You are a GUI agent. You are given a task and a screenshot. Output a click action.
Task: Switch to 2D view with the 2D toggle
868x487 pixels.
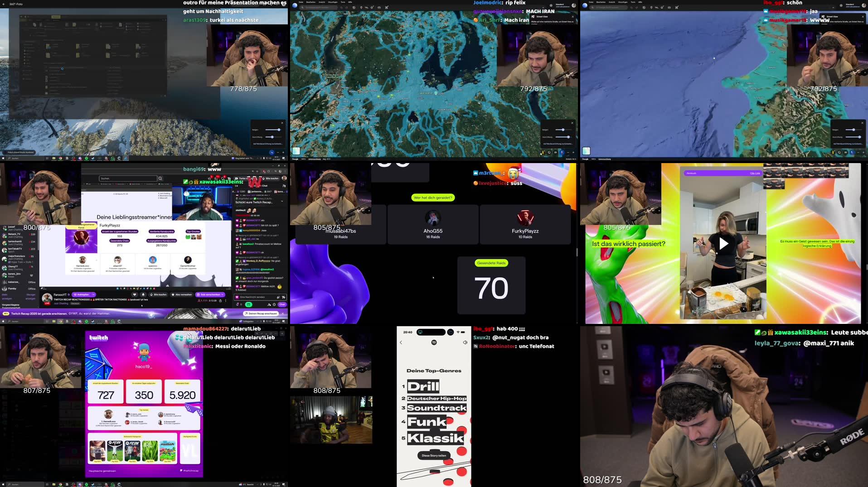556,153
